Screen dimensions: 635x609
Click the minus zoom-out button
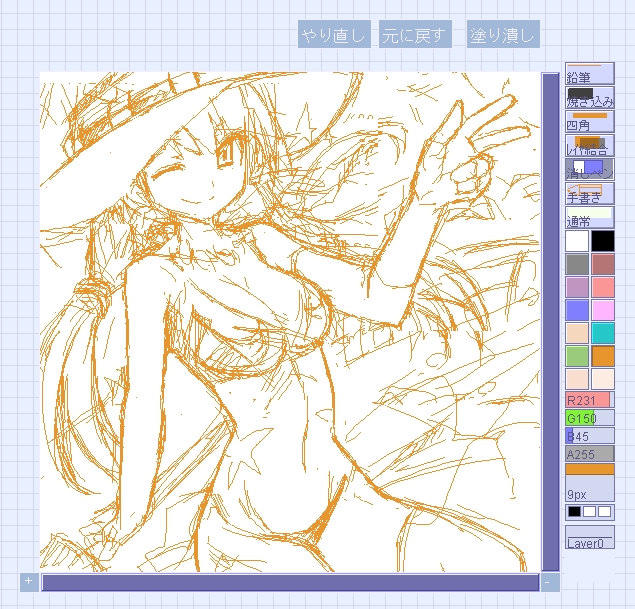point(549,582)
